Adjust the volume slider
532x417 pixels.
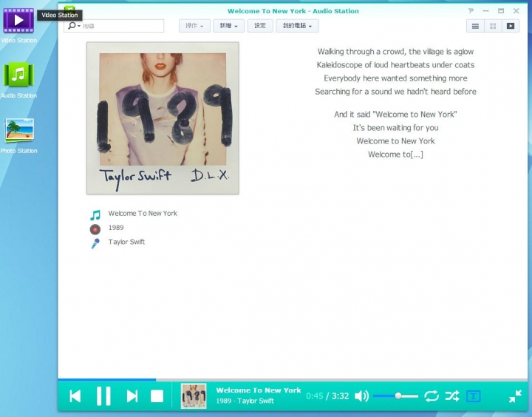(x=395, y=396)
